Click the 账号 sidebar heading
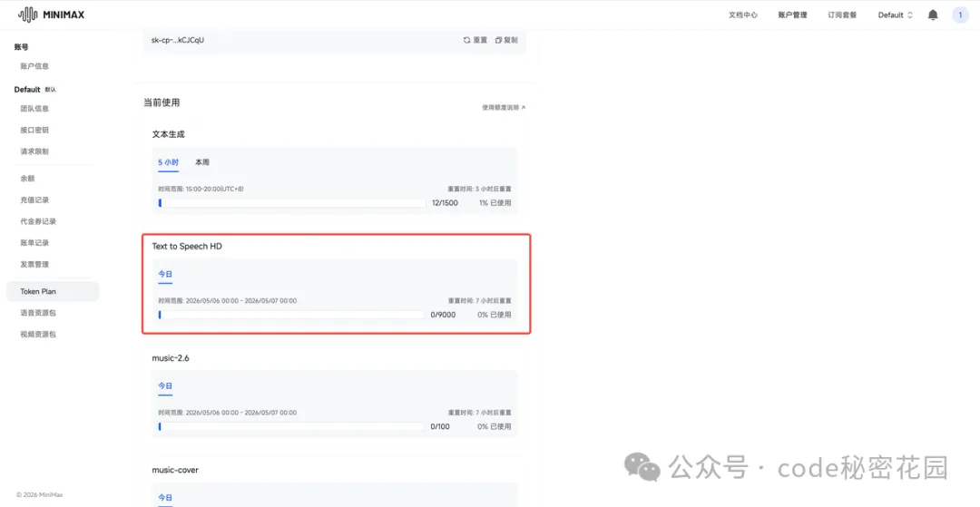Screen dimensions: 980x507 click(x=21, y=47)
